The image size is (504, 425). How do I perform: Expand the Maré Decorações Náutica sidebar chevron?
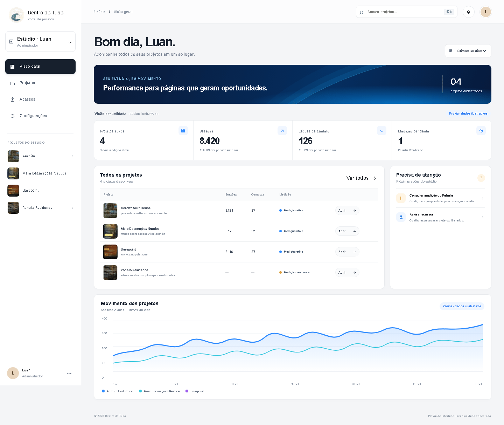[72, 173]
